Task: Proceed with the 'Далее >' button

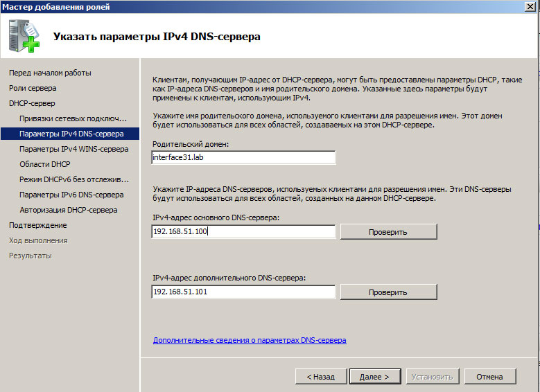Action: click(375, 377)
